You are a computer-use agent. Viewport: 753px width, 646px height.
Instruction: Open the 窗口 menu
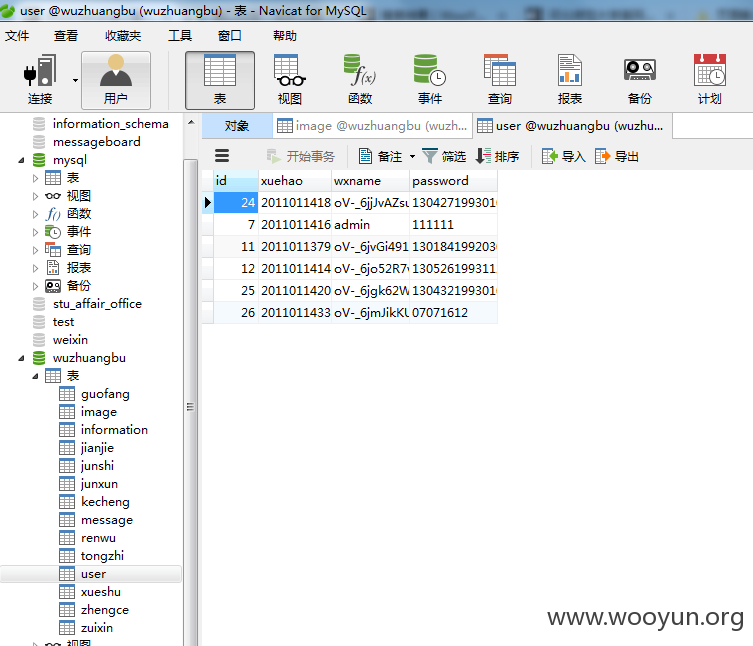coord(230,36)
